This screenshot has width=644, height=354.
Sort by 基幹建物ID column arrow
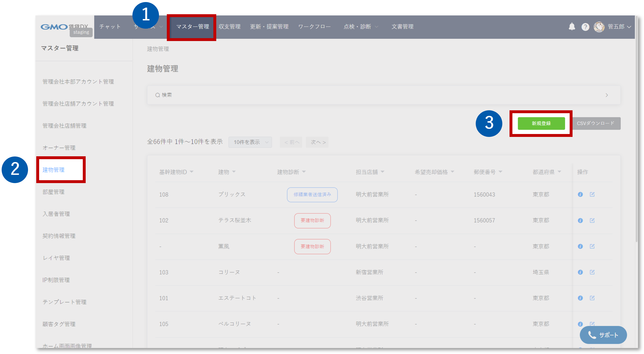(192, 172)
